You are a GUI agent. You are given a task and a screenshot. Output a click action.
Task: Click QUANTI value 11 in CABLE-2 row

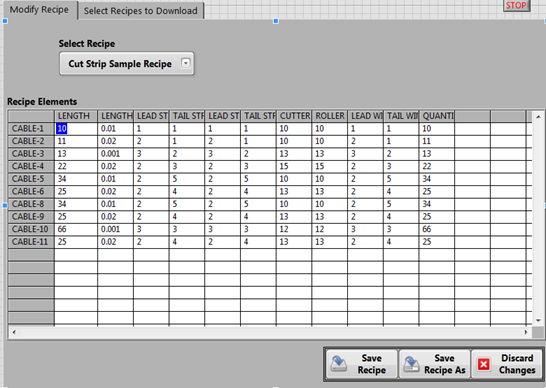coord(437,141)
